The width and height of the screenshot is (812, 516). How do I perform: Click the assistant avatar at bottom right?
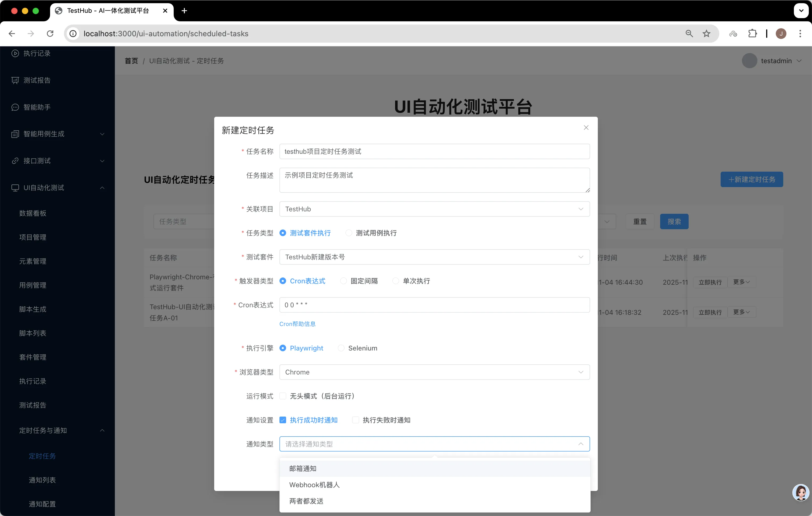[x=801, y=492]
